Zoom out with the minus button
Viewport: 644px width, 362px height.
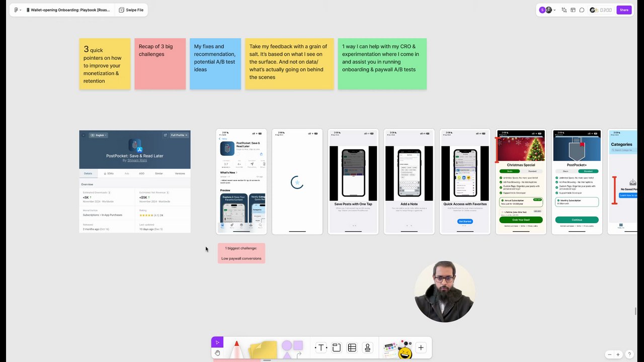[609, 354]
